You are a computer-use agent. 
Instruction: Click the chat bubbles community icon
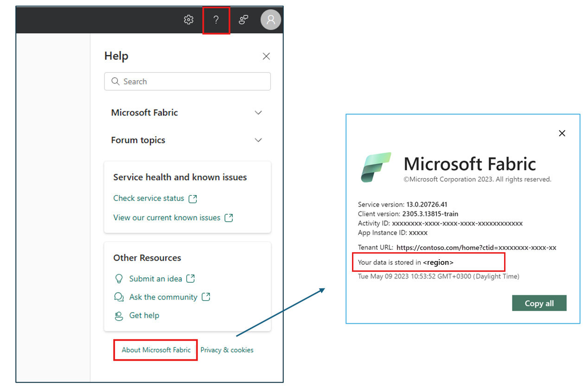[x=119, y=297]
